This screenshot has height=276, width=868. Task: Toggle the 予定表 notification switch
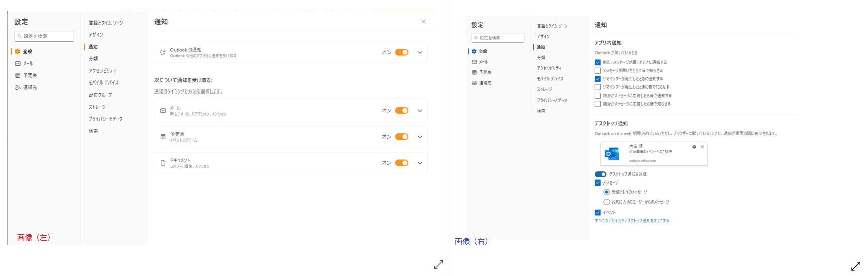(x=402, y=137)
